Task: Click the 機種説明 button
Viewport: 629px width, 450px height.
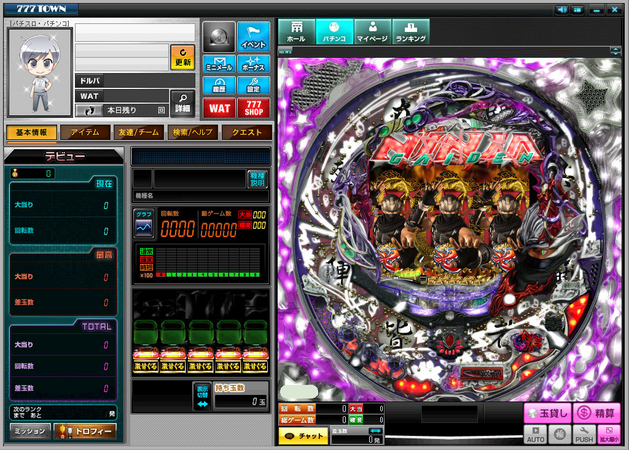Action: coord(258,179)
